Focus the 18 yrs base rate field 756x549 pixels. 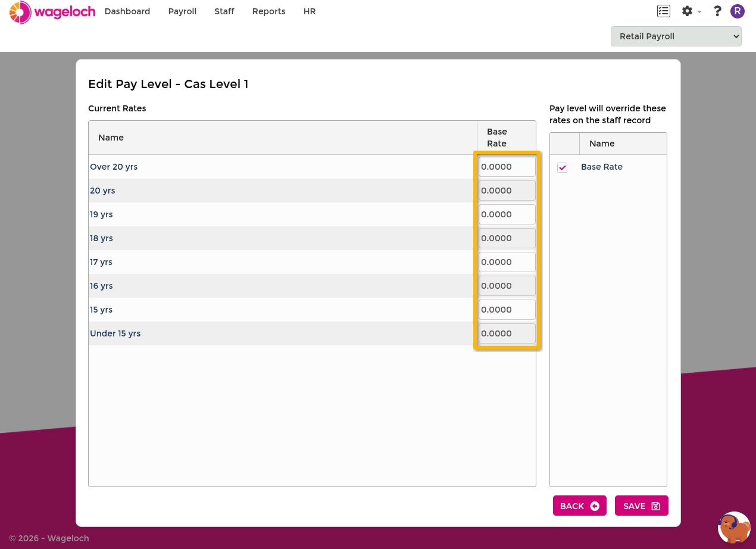pyautogui.click(x=507, y=238)
